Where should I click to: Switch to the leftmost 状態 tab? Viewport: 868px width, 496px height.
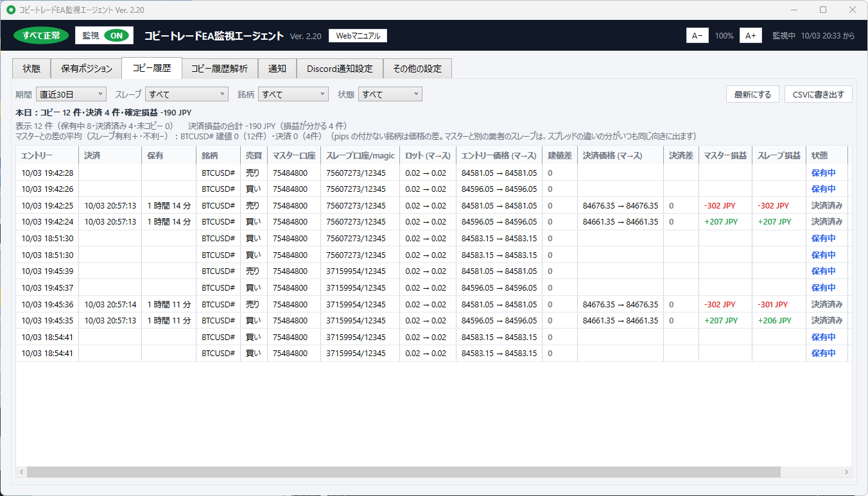pos(31,69)
